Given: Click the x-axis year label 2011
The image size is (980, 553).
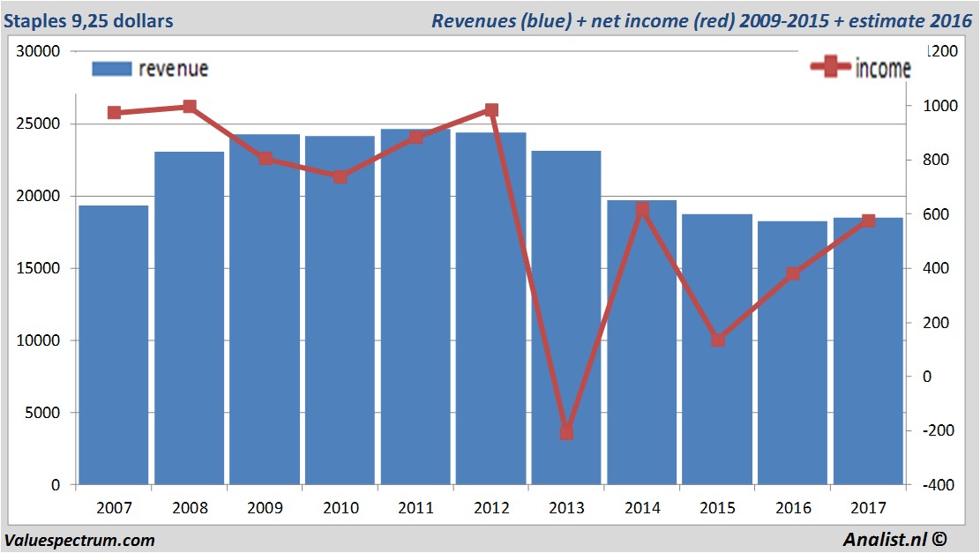Looking at the screenshot, I should click(415, 507).
